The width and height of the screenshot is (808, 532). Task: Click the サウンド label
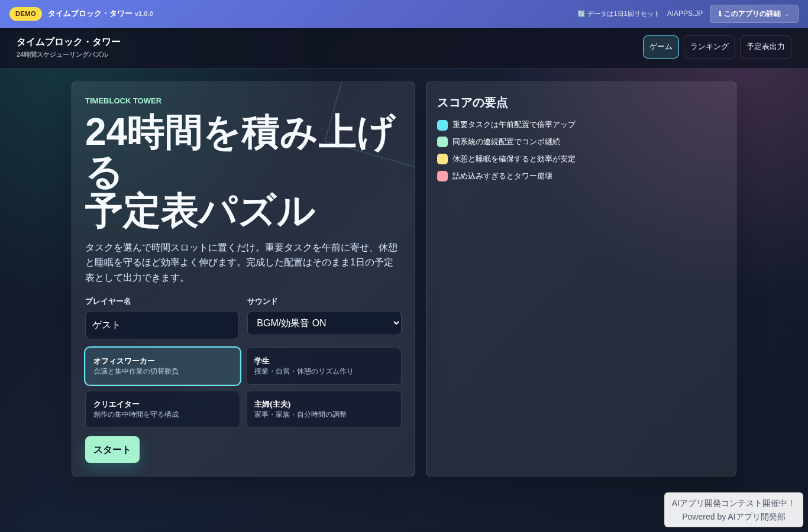(262, 301)
